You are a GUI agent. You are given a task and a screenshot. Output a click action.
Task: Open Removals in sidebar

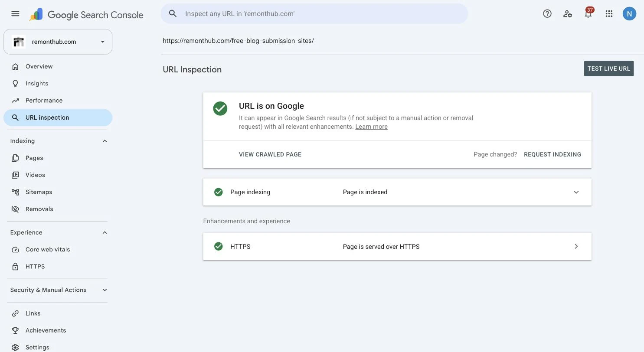[x=58, y=209]
